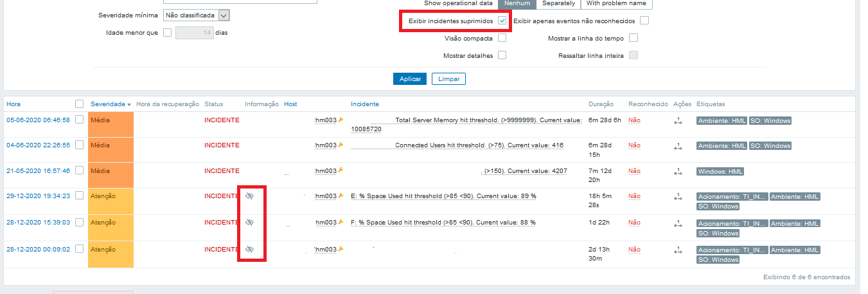The image size is (868, 294).
Task: Open actions icon for 21-05-2020 16:57:46 row
Action: [678, 172]
